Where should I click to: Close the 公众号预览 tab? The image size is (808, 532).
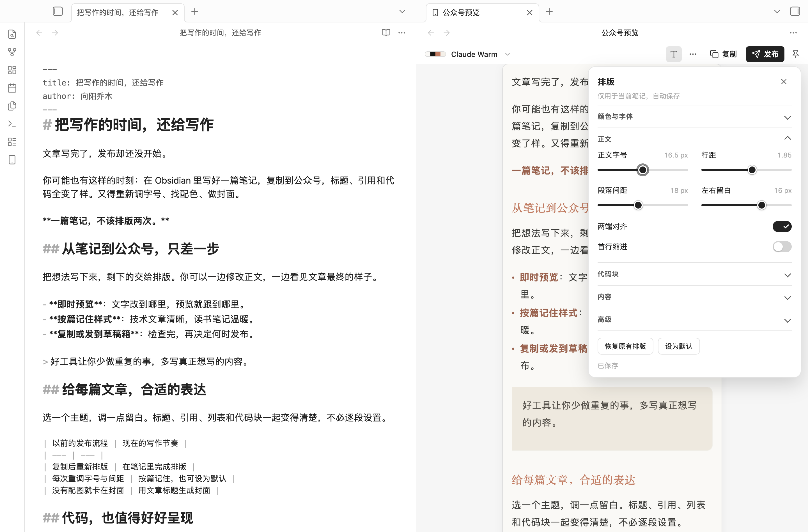529,13
